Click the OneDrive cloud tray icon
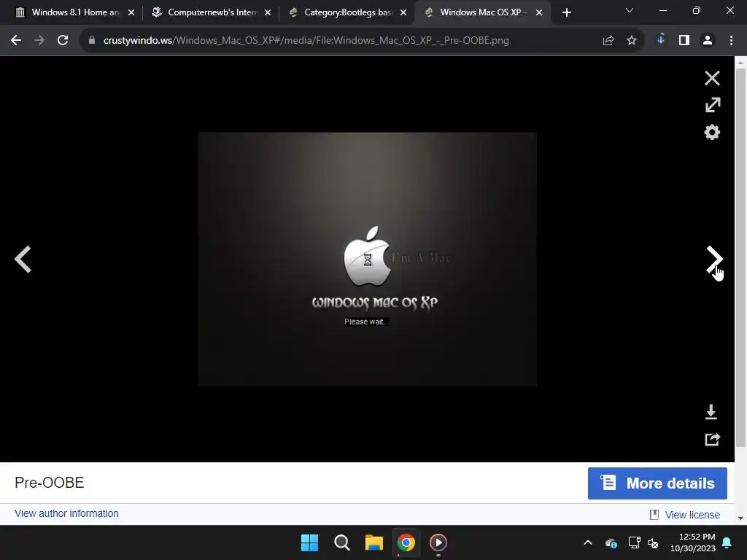 coord(611,542)
